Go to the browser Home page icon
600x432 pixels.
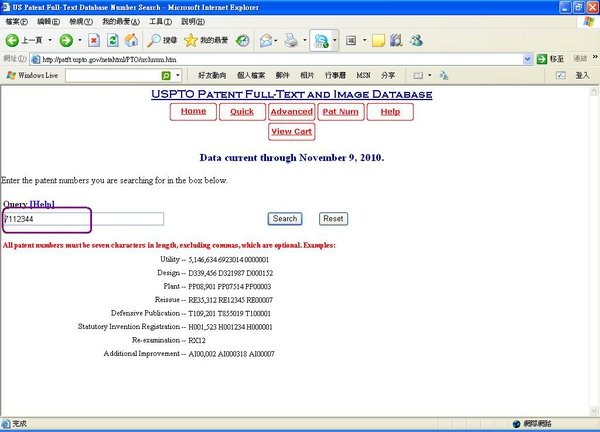pyautogui.click(x=131, y=40)
